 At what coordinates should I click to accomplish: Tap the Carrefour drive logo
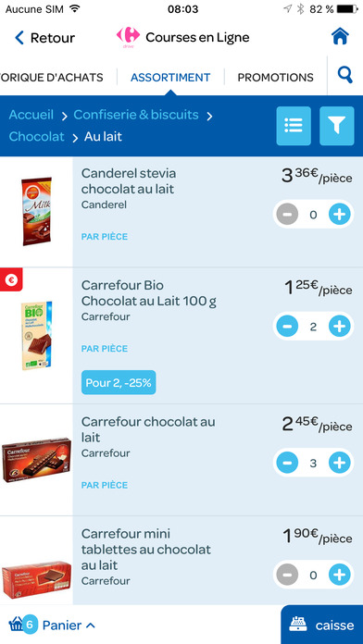click(x=128, y=37)
